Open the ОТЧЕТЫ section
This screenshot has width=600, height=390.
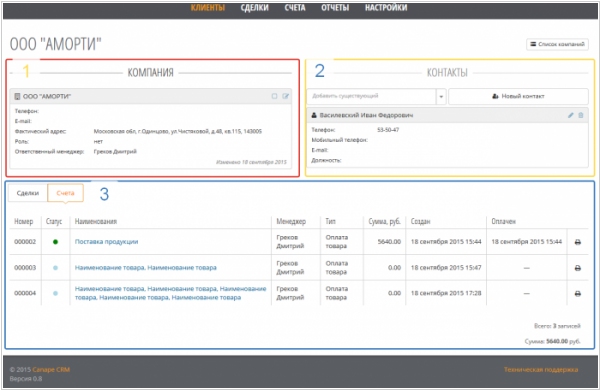(335, 8)
